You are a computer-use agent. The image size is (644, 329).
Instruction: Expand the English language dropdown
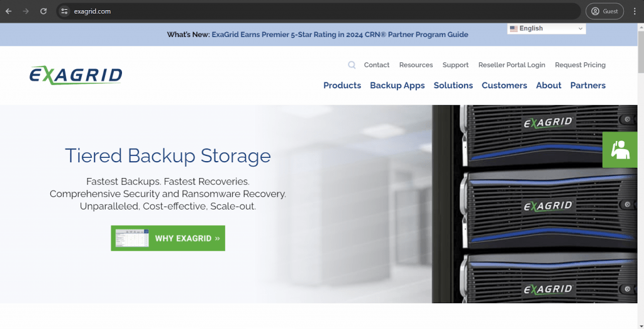[546, 29]
